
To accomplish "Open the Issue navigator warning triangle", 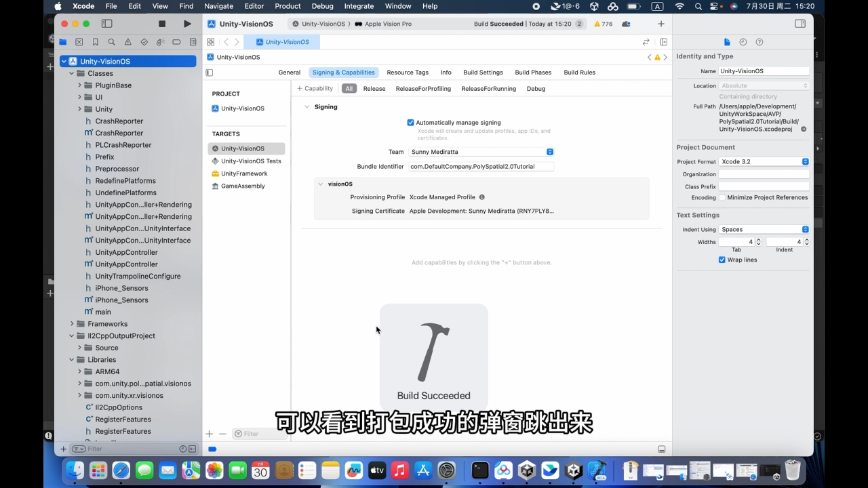I will pos(128,42).
